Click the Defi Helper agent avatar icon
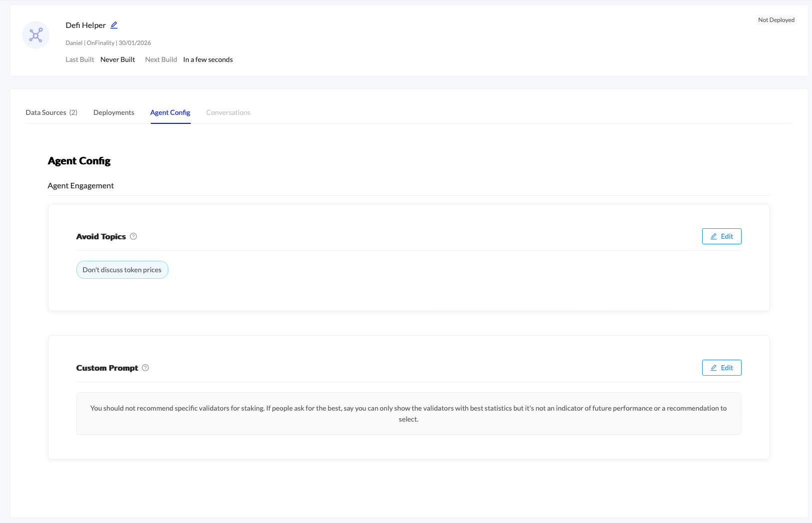 click(36, 35)
